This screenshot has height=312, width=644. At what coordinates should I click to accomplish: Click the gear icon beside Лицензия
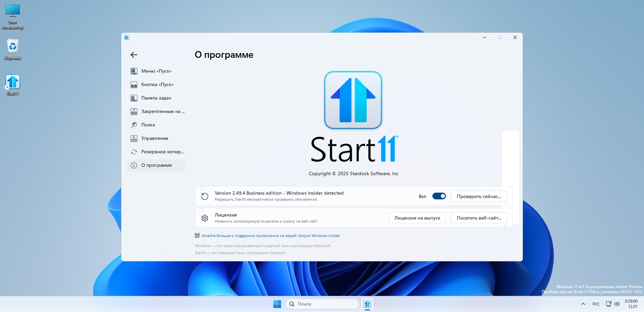click(x=205, y=218)
